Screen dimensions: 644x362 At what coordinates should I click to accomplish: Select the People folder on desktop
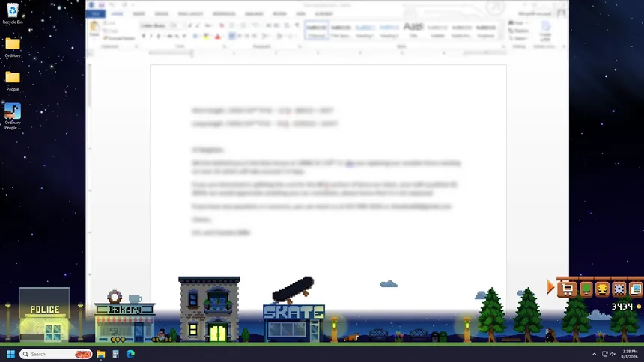13,81
